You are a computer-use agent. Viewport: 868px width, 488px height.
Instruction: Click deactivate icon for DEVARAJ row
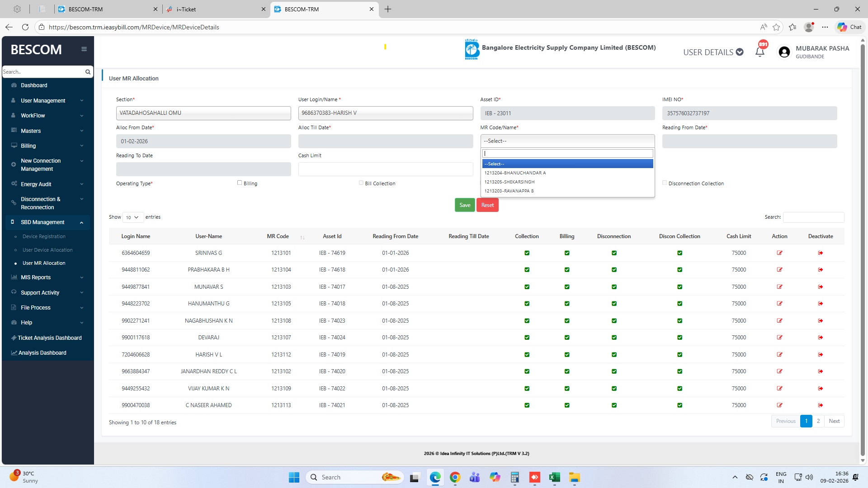(821, 338)
